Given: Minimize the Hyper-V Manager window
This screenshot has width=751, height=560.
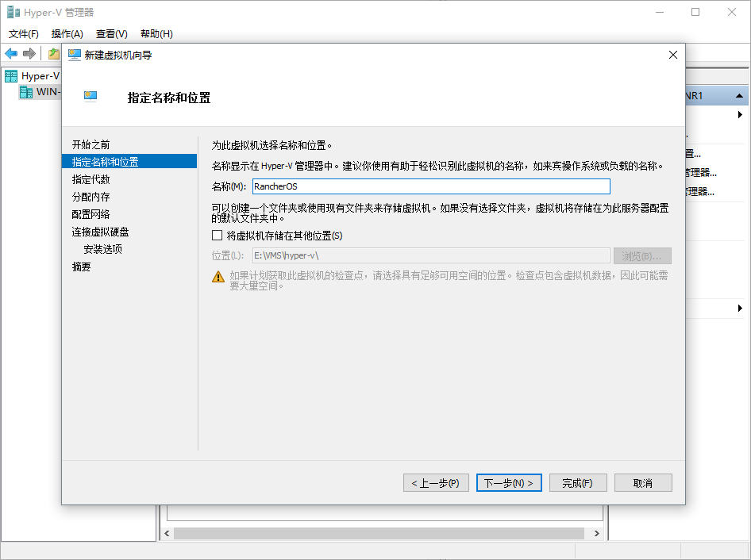Looking at the screenshot, I should tap(660, 12).
